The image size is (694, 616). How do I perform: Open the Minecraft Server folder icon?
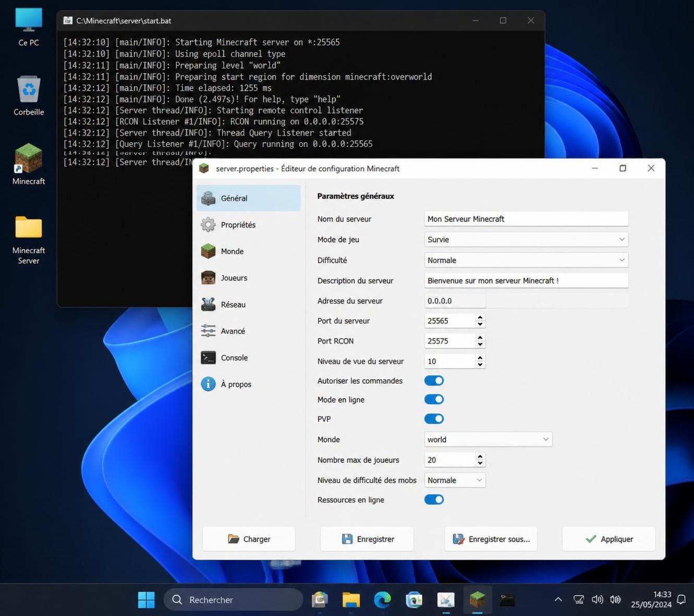(x=29, y=240)
